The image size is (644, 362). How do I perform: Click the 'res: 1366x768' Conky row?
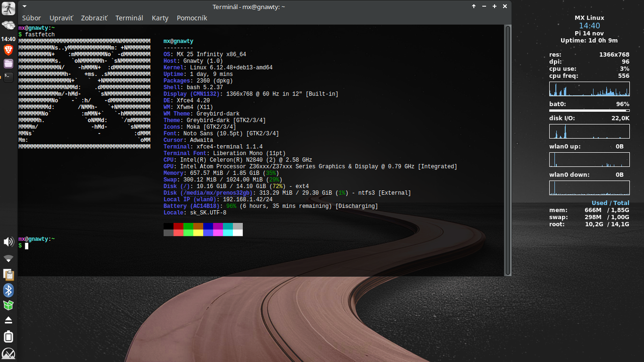click(x=589, y=55)
